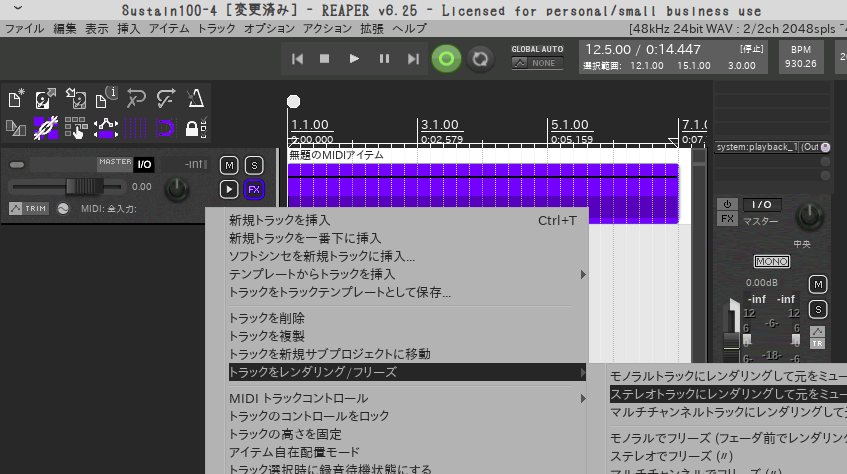This screenshot has width=847, height=474.
Task: Click the Redo toolbar icon
Action: click(x=166, y=99)
